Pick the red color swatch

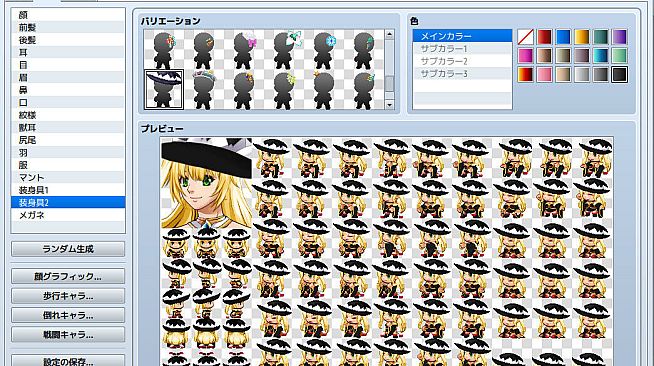[544, 37]
